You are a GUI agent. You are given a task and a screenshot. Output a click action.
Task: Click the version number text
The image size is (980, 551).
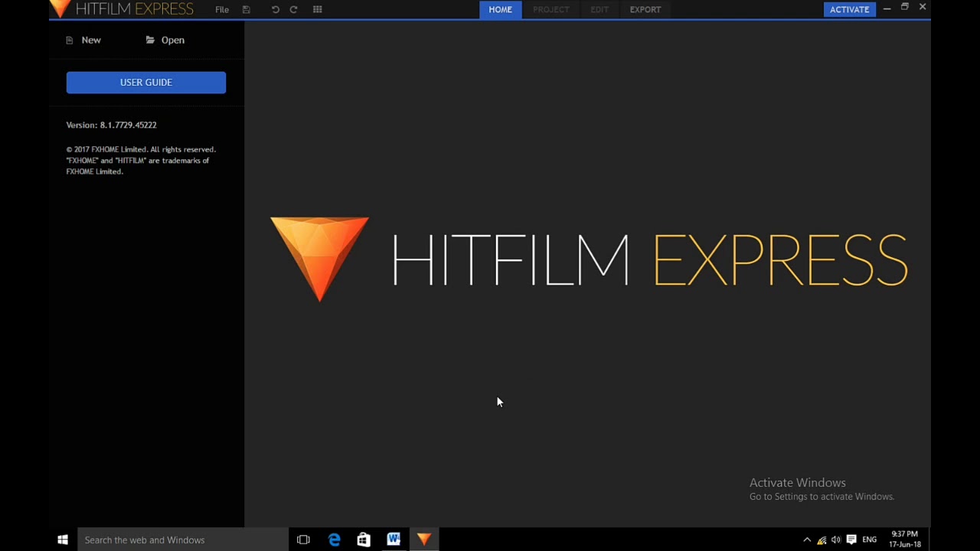pyautogui.click(x=111, y=125)
